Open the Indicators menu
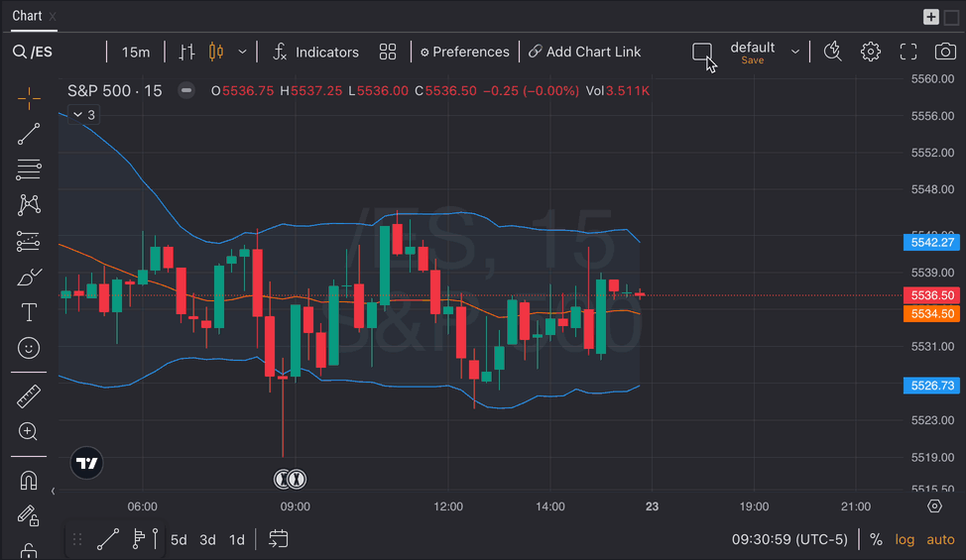This screenshot has height=560, width=966. (x=315, y=52)
